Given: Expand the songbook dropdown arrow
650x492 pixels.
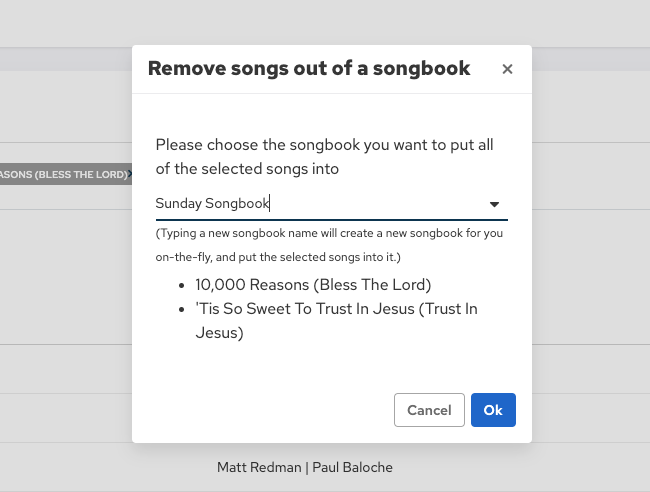Looking at the screenshot, I should click(x=494, y=204).
